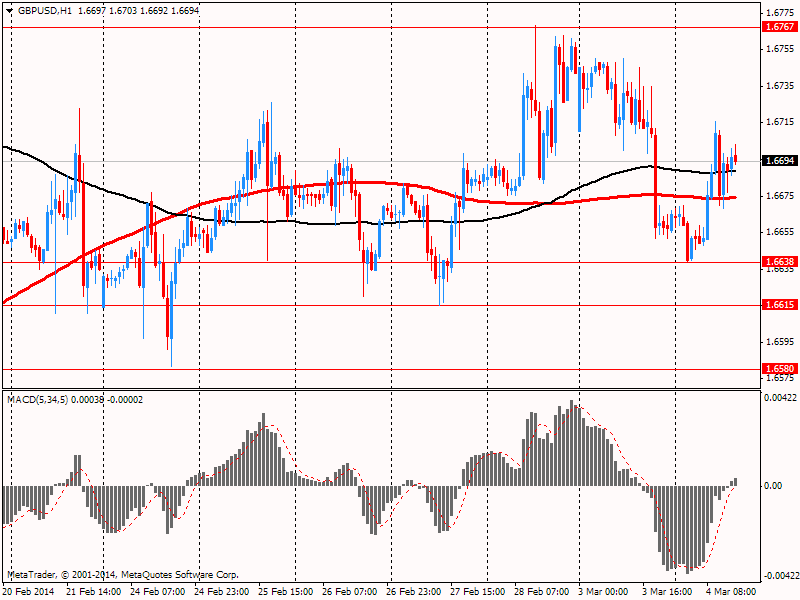Click the red 1.6638 support level label
The height and width of the screenshot is (600, 800).
pyautogui.click(x=779, y=262)
